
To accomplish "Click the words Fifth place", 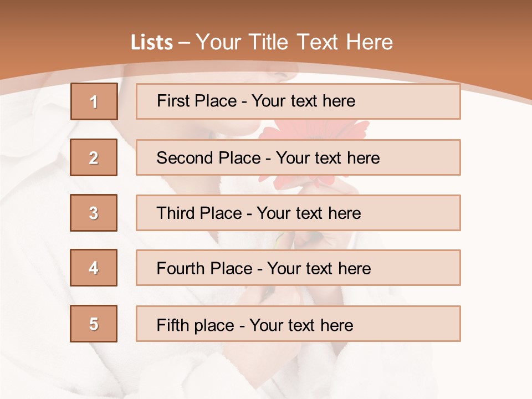I will point(196,325).
